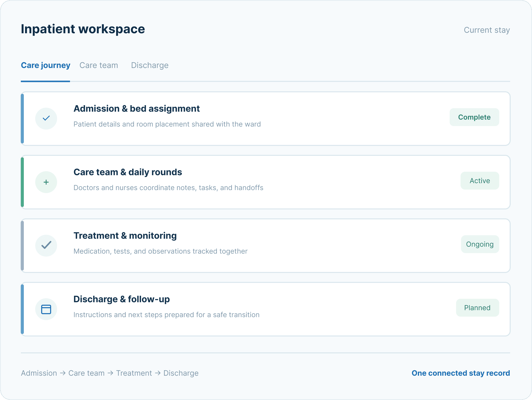Viewport: 532px width, 400px height.
Task: Select the Discharge & follow-up heading
Action: pos(122,299)
